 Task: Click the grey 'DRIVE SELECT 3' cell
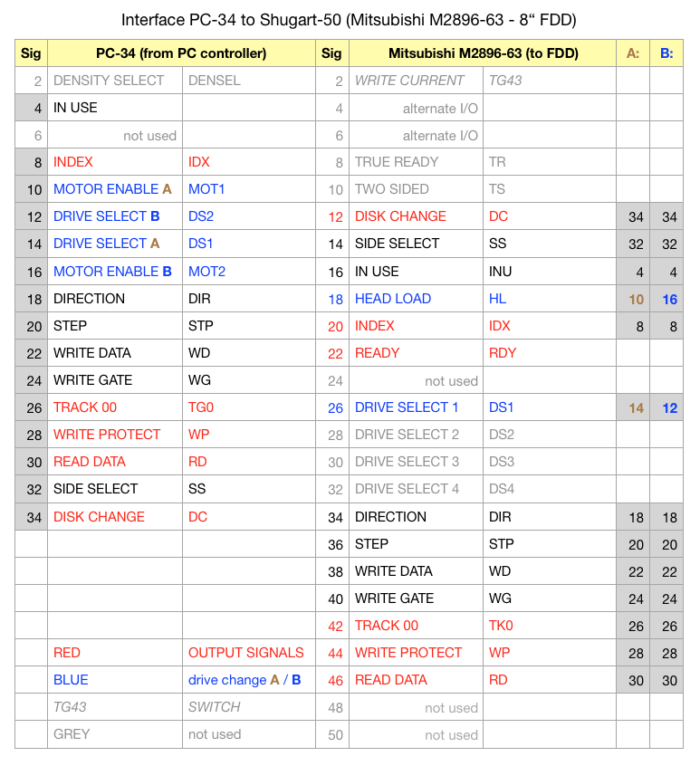coord(416,462)
